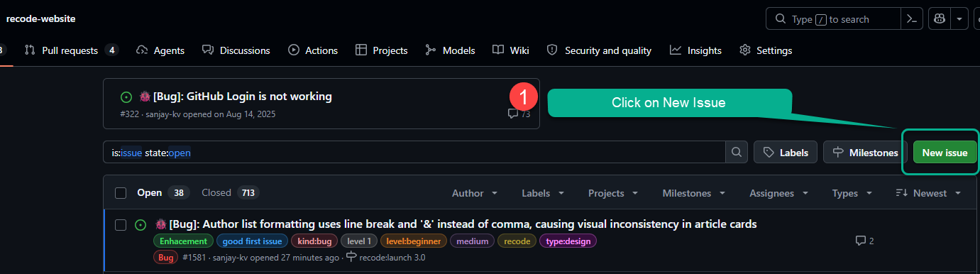
Task: Open the repository Settings tab
Action: (x=766, y=50)
